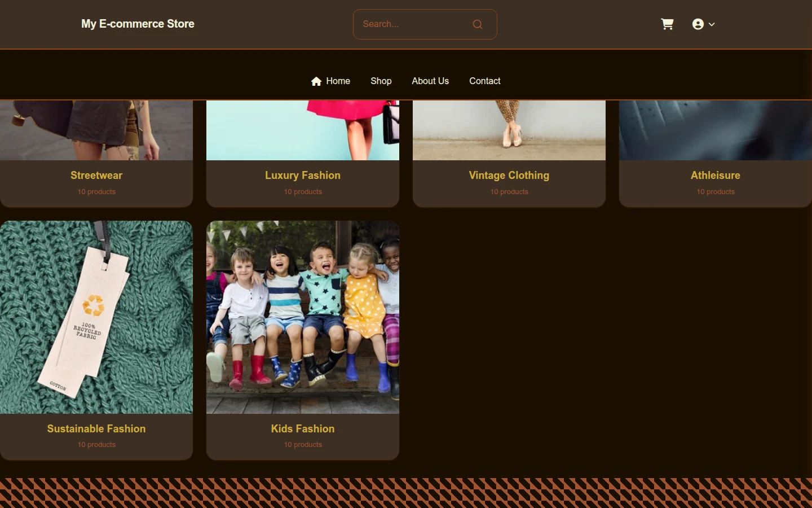
Task: Open the Shop nav item
Action: click(x=381, y=81)
